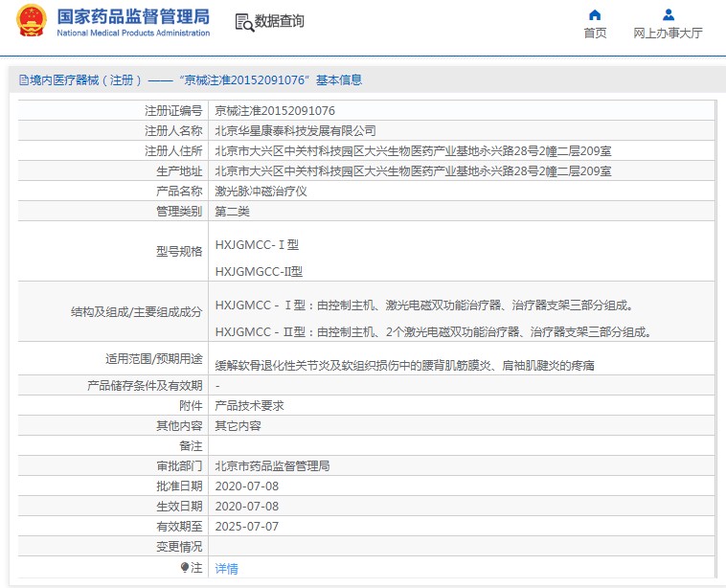The width and height of the screenshot is (726, 588).
Task: Click 国家药品监督管理局 site title
Action: 133,16
